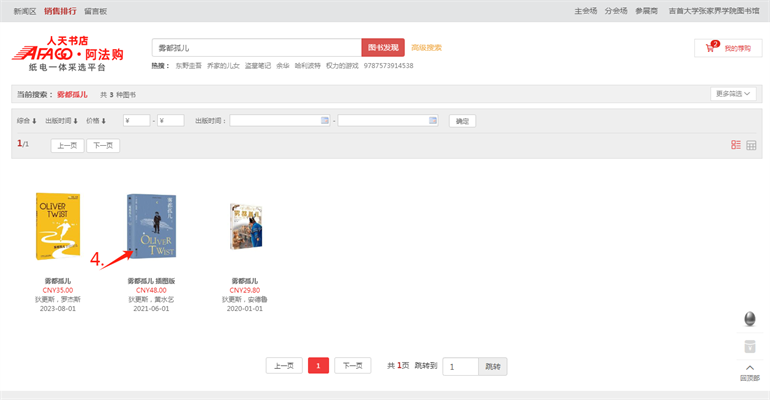The image size is (770, 400).
Task: Switch to grid view layout icon
Action: click(x=751, y=145)
